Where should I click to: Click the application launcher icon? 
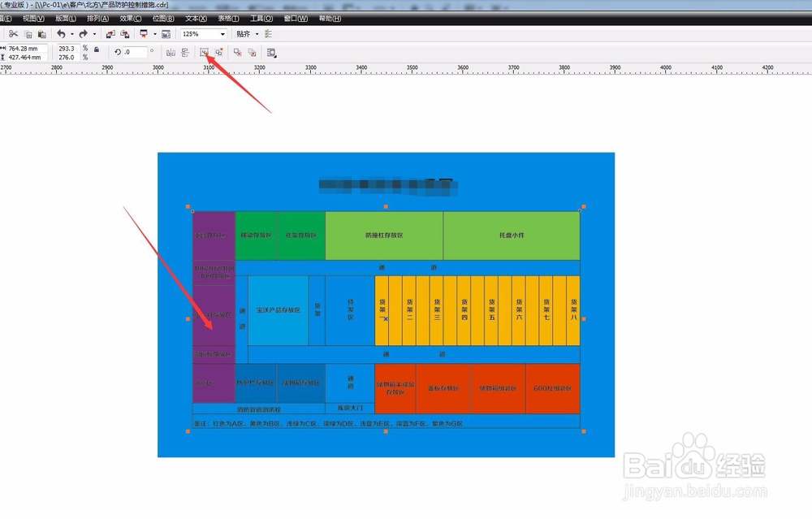pyautogui.click(x=144, y=33)
